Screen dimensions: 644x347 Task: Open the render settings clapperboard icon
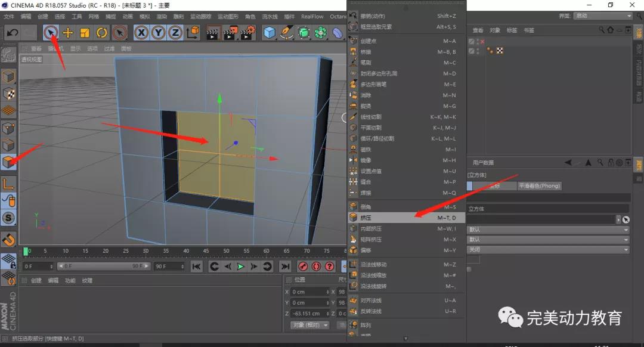[x=247, y=32]
